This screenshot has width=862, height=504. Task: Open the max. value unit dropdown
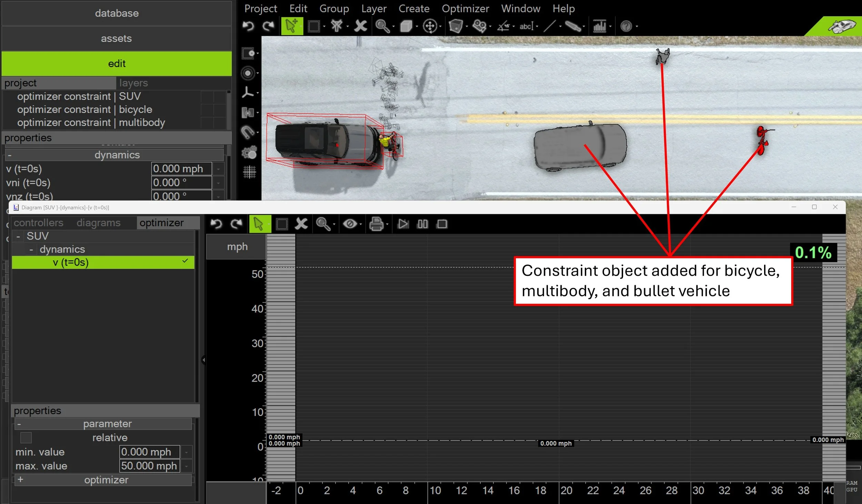point(186,466)
